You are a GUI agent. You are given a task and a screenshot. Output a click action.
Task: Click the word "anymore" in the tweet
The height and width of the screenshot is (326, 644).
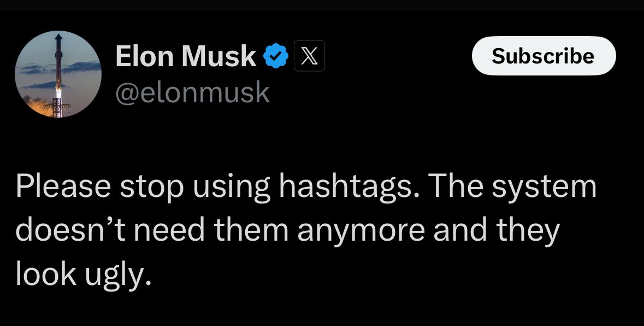(x=361, y=230)
